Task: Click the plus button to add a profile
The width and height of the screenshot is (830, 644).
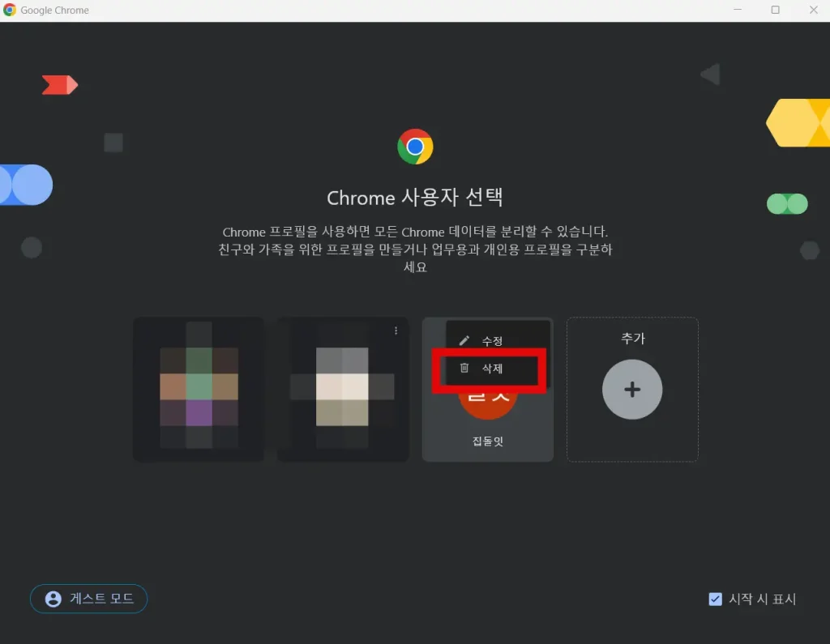Action: pyautogui.click(x=632, y=390)
